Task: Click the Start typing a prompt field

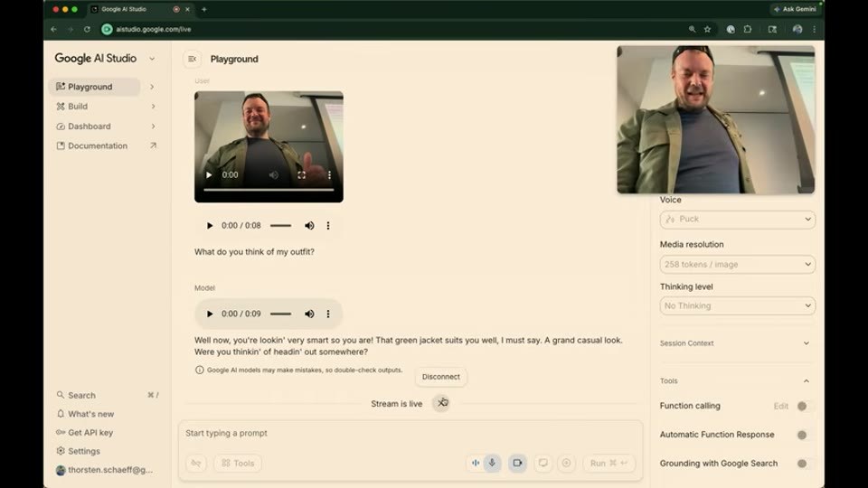Action: [410, 433]
